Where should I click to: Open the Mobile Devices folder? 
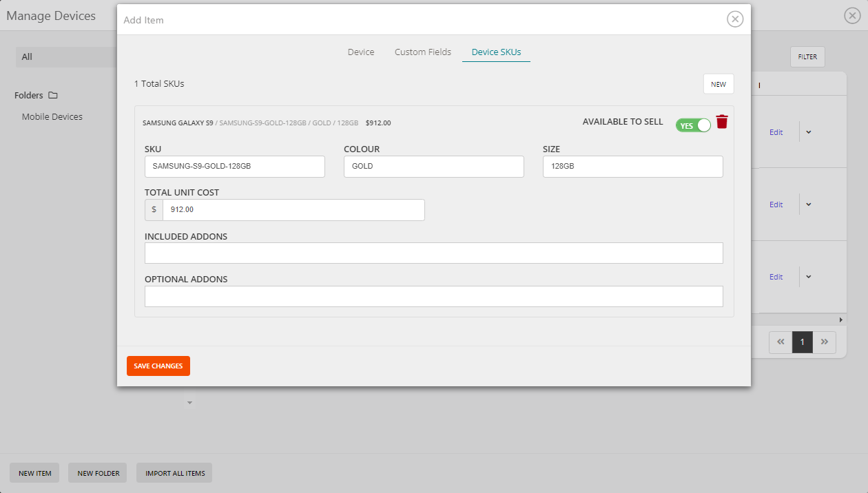click(52, 117)
